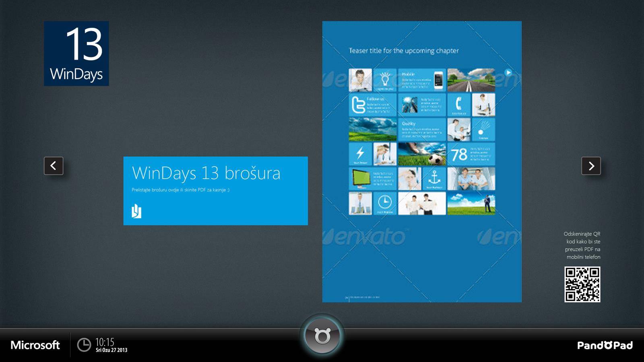Click the Odskenirajte QR kod instruction text
644x362 pixels.
(582, 245)
